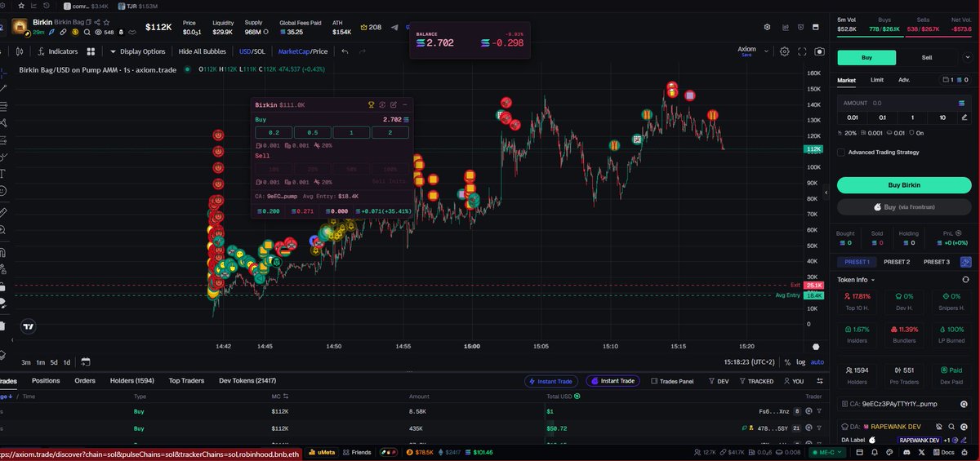Image resolution: width=980 pixels, height=461 pixels.
Task: Toggle auto scale on chart
Action: pos(817,362)
